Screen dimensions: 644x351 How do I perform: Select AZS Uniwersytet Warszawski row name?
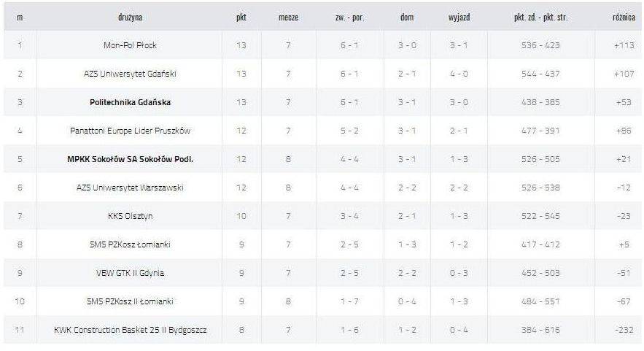pyautogui.click(x=130, y=188)
